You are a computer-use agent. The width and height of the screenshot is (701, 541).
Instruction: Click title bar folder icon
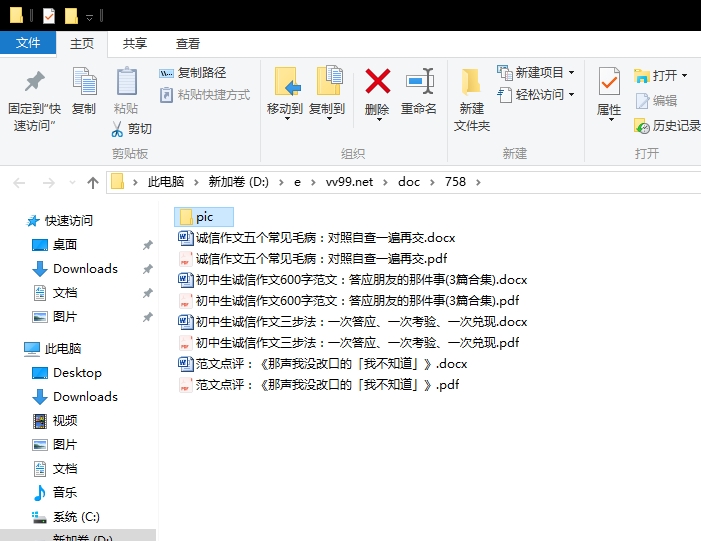pos(17,15)
